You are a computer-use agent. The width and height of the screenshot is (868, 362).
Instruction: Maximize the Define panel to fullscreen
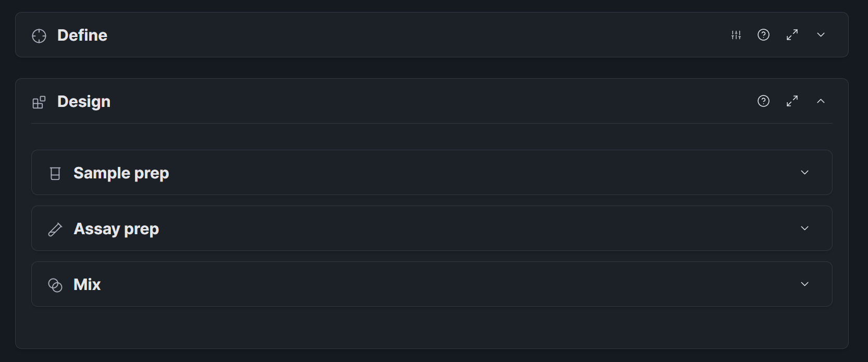tap(792, 35)
